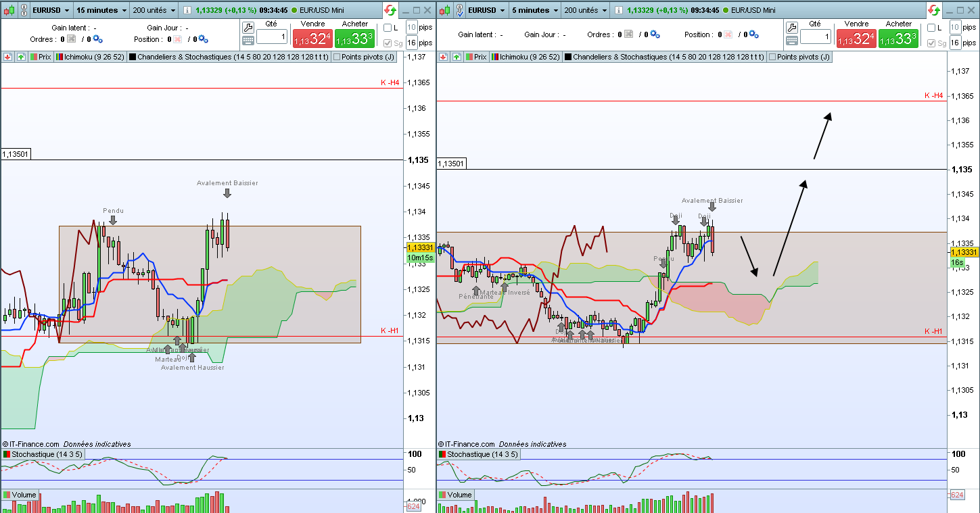Show keyboard icon in 15 minutes order panel

248,41
